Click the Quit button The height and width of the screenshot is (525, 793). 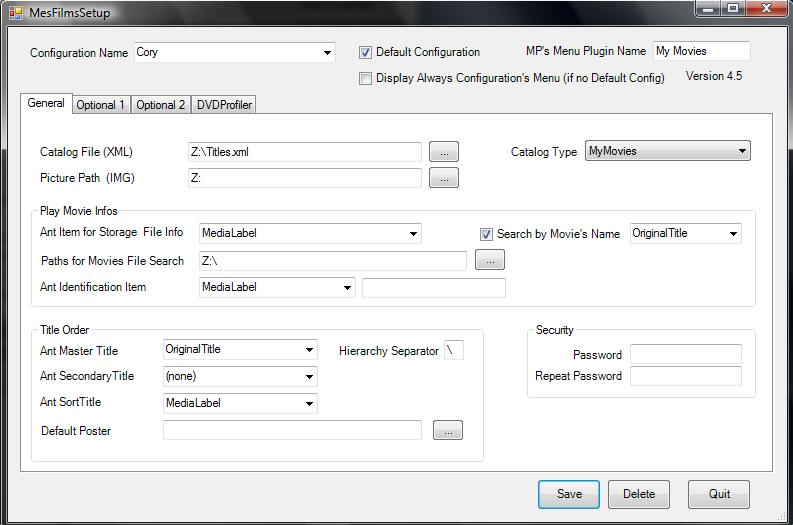(719, 494)
